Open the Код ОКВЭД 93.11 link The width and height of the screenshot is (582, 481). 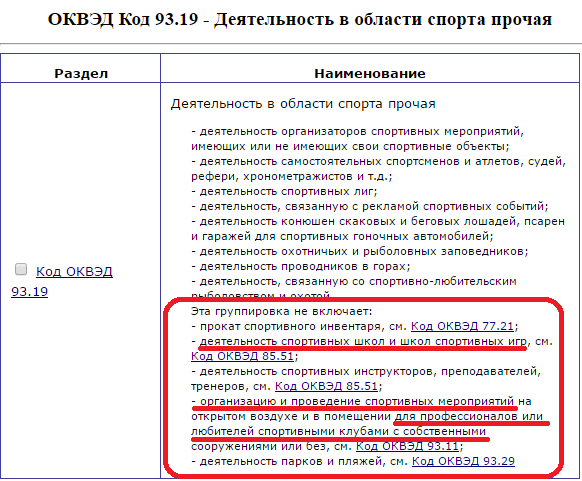[x=408, y=446]
